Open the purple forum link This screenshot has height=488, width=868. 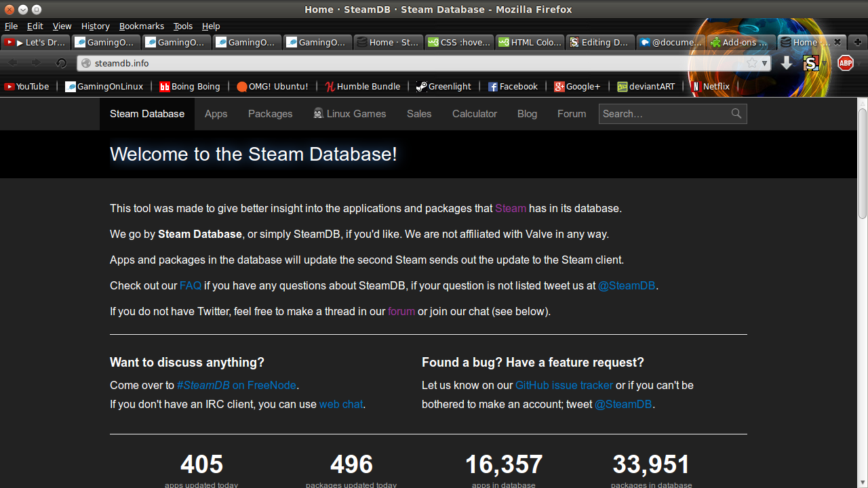tap(401, 311)
